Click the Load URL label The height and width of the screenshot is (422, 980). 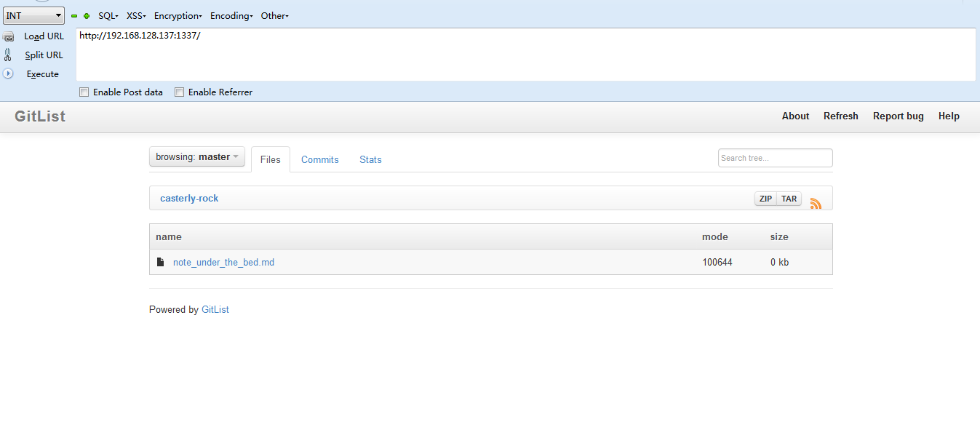pyautogui.click(x=44, y=36)
